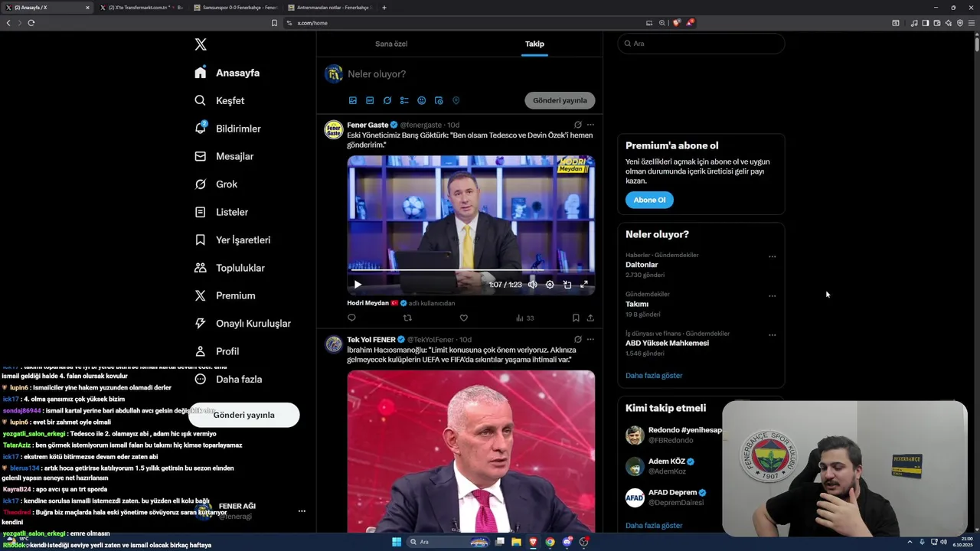Reload the browser page
The height and width of the screenshot is (551, 980).
(31, 23)
